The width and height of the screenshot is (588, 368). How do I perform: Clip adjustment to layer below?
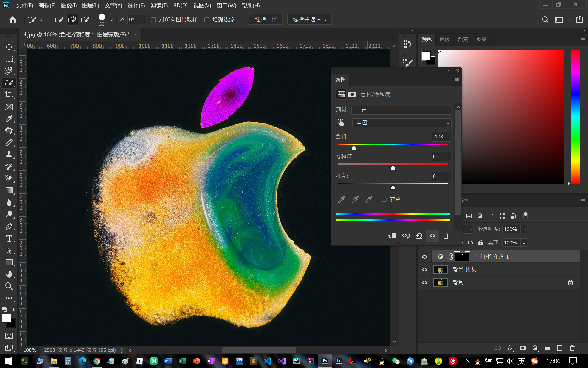[392, 236]
